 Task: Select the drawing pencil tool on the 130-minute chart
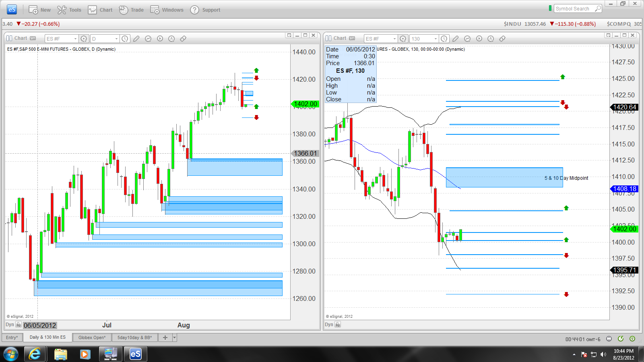tap(456, 39)
